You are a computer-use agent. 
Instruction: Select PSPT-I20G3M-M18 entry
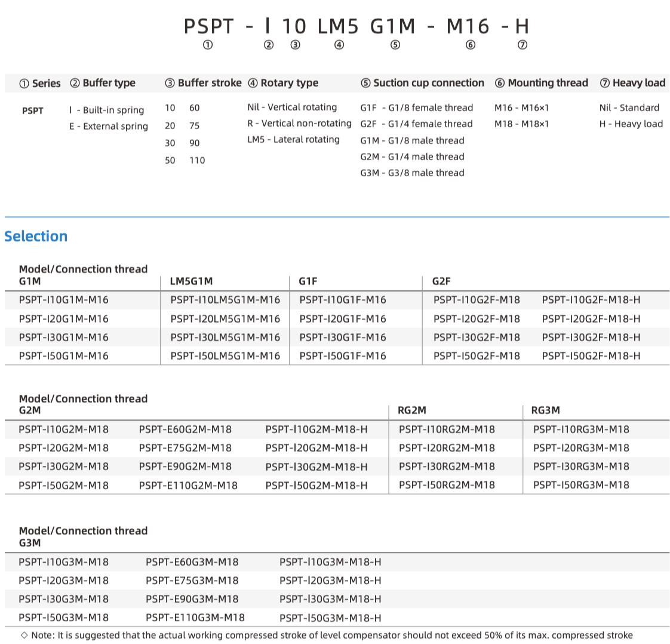click(64, 581)
